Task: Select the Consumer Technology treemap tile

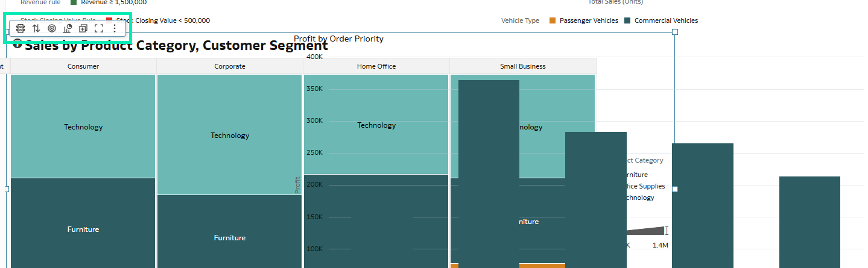Action: (83, 126)
